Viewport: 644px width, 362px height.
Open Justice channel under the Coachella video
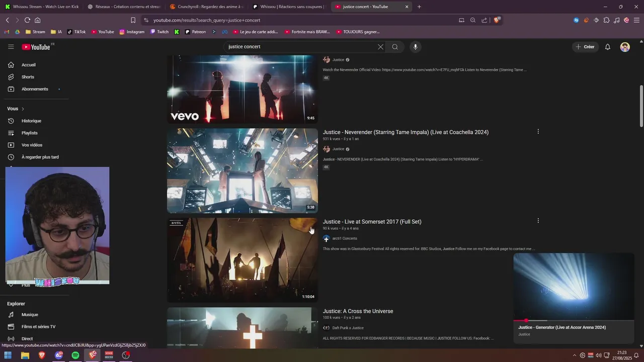coord(338,149)
